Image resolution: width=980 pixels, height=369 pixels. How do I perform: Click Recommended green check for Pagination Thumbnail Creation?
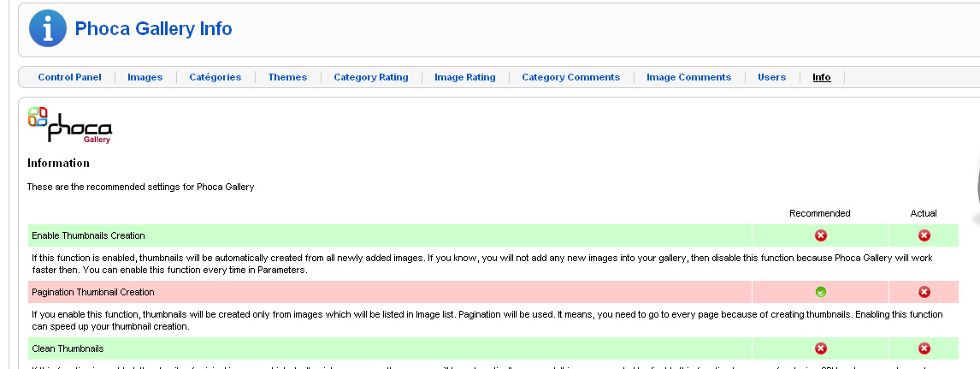pos(820,292)
